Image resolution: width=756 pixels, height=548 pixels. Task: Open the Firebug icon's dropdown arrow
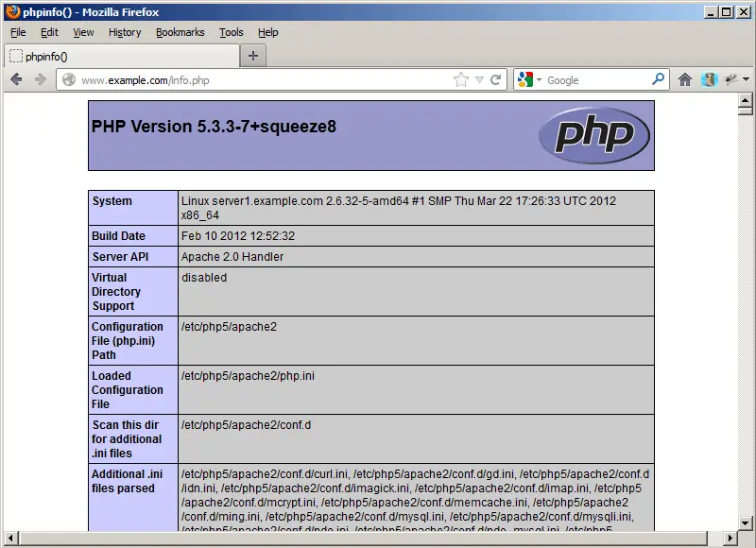[746, 79]
